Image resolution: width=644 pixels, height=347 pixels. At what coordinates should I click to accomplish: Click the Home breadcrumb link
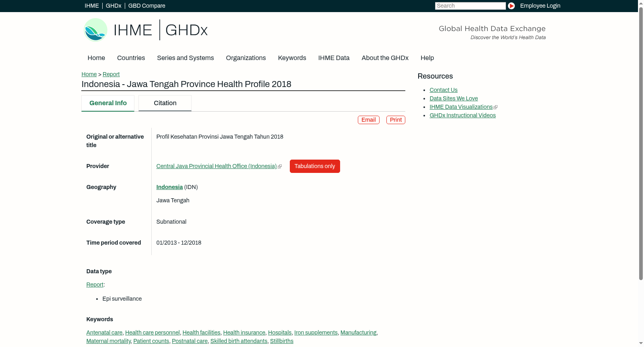coord(89,74)
